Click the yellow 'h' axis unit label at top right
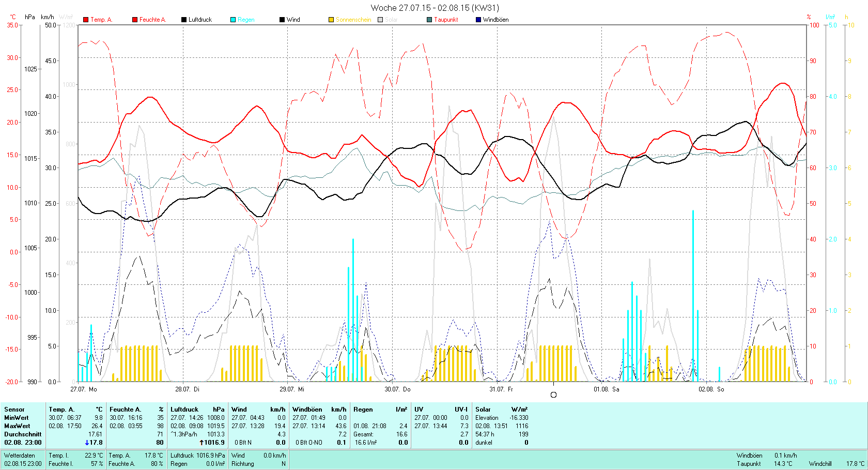Viewport: 868px width, 470px height. (846, 17)
